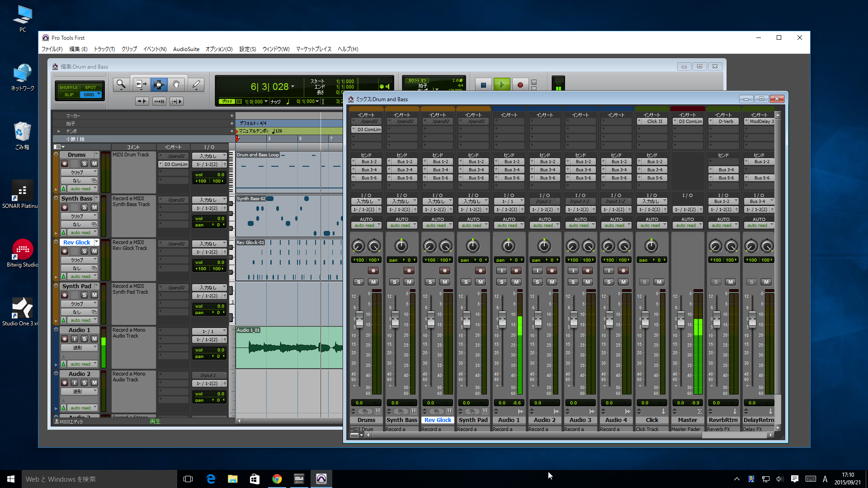
Task: Open the ごみ箱 recycle bin desktop icon
Action: pos(22,136)
